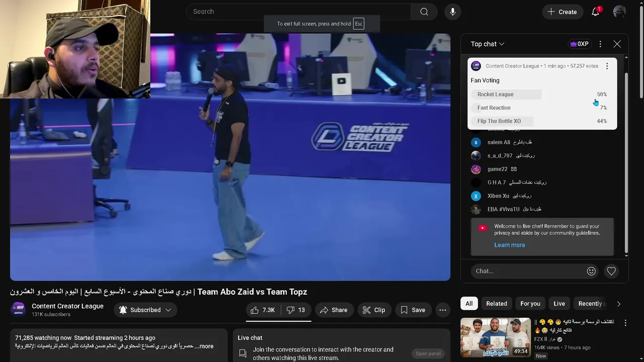This screenshot has width=644, height=362.
Task: Select the Recently uploaded chip
Action: tap(591, 304)
